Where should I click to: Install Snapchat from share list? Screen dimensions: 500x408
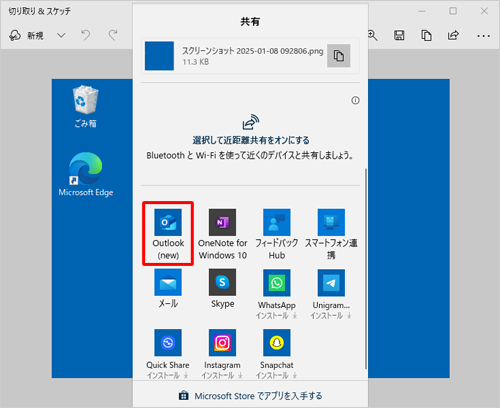point(277,354)
